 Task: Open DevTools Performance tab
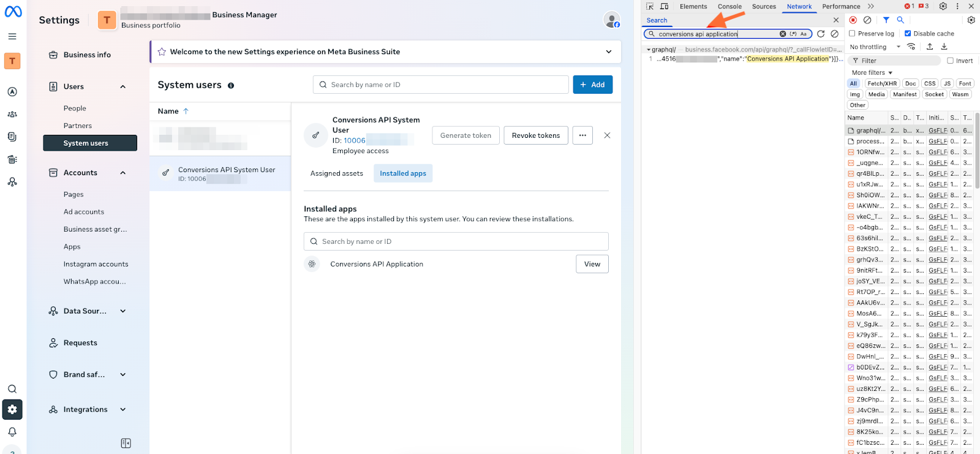pyautogui.click(x=841, y=6)
